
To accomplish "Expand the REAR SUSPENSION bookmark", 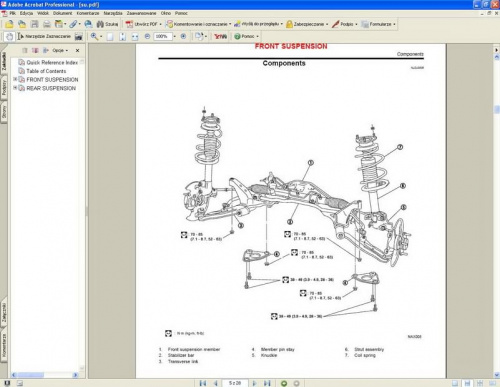I will [x=15, y=88].
